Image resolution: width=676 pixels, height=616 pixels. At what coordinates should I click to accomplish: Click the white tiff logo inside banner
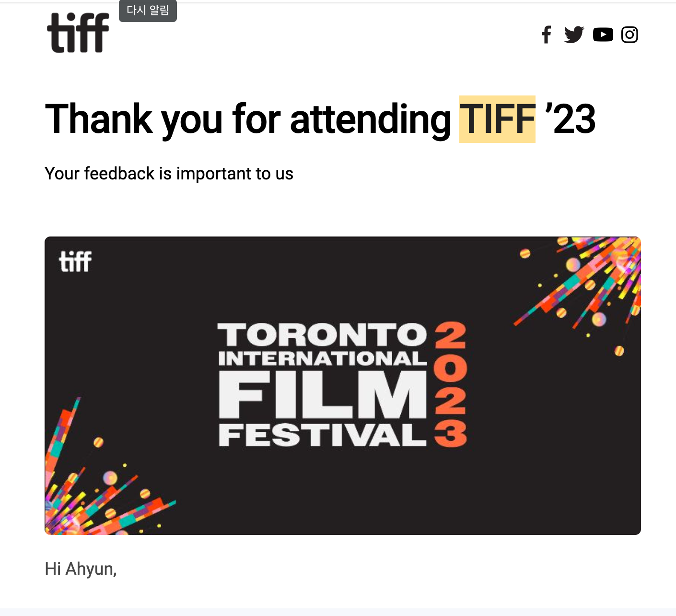click(x=75, y=262)
